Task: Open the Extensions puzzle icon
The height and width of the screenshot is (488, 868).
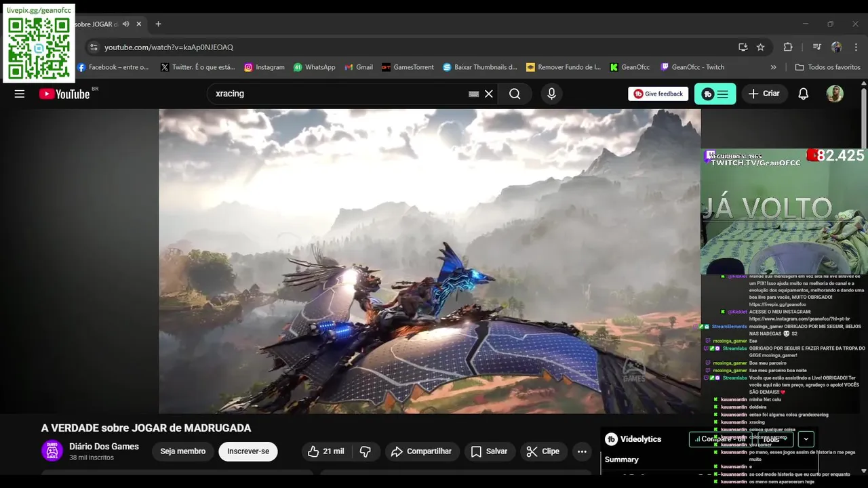Action: coord(788,47)
